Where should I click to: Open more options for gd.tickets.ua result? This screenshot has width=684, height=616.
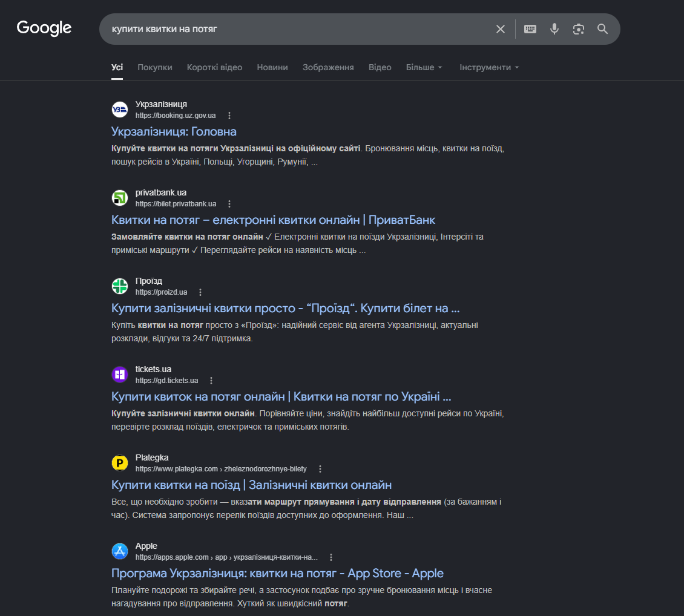pyautogui.click(x=211, y=381)
